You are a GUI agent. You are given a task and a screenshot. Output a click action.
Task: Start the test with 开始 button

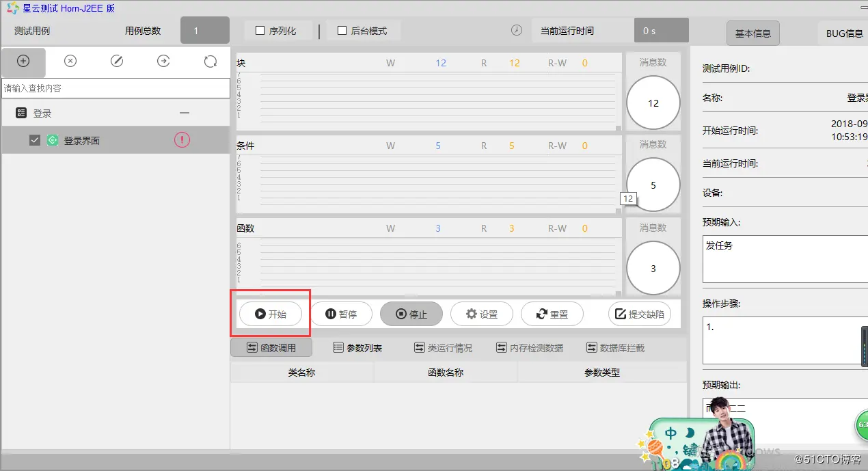coord(270,314)
